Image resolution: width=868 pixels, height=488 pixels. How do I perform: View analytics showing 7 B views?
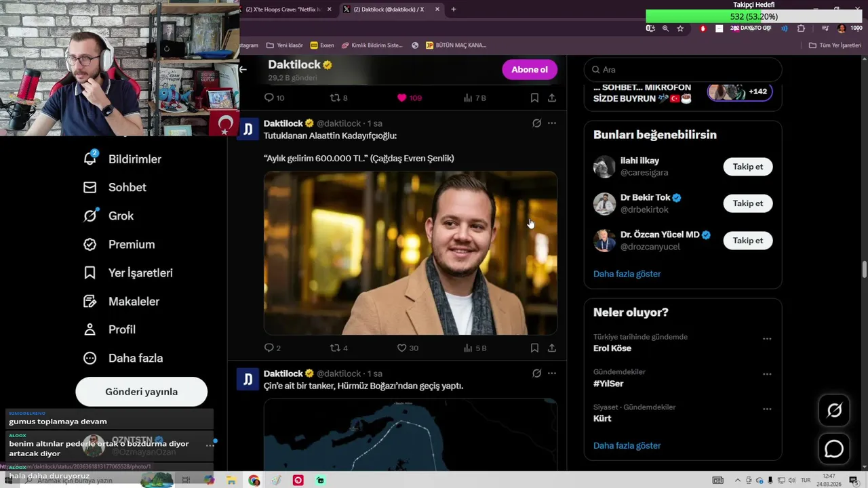475,98
